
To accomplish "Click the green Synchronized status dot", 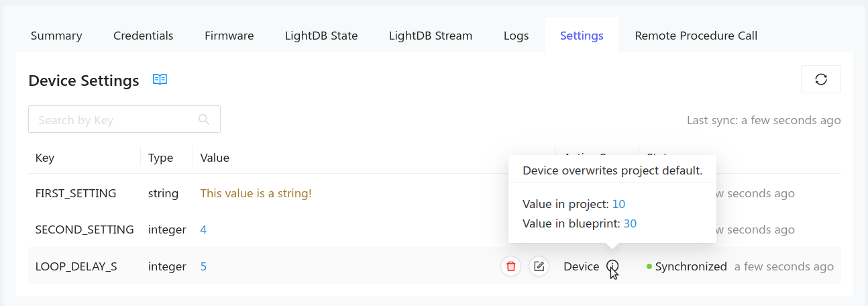I will [649, 266].
